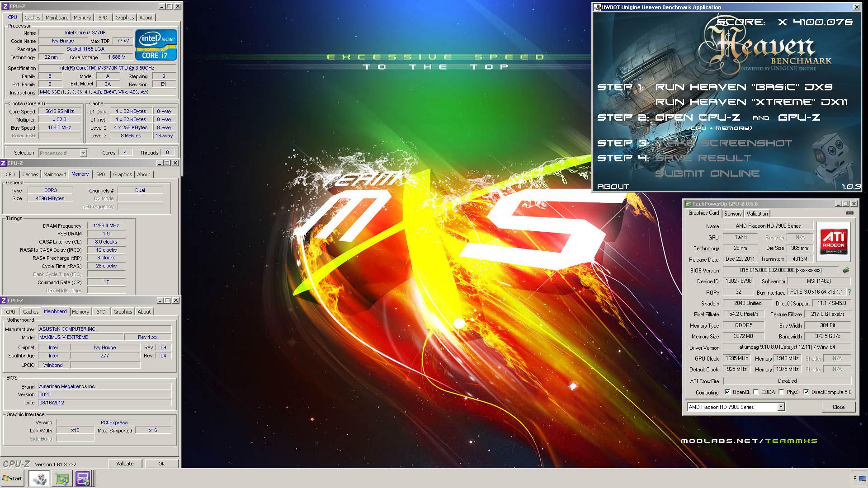
Task: Switch to Caches tab in top CPU-Z window
Action: coord(33,18)
